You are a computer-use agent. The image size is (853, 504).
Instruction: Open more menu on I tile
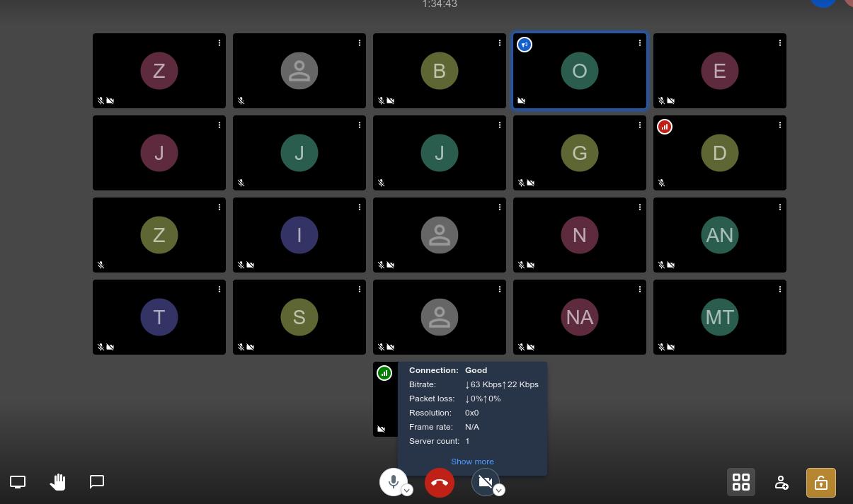[x=360, y=207]
